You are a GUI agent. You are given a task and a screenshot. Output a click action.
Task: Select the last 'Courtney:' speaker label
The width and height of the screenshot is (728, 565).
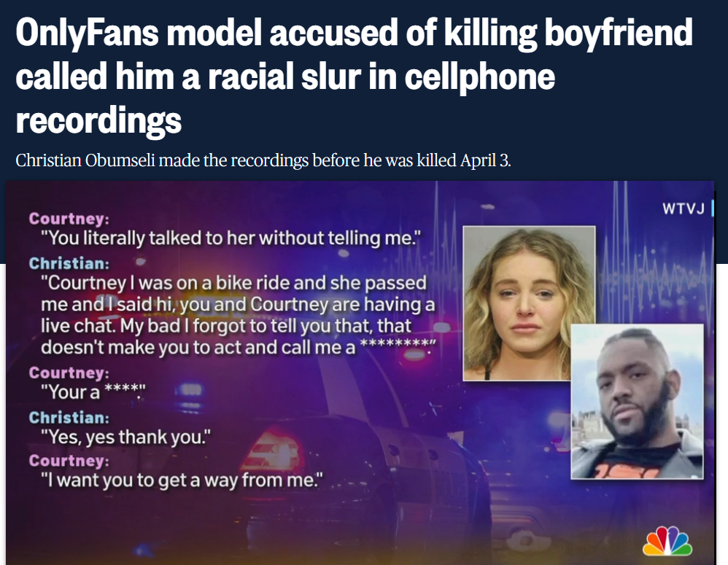[69, 461]
